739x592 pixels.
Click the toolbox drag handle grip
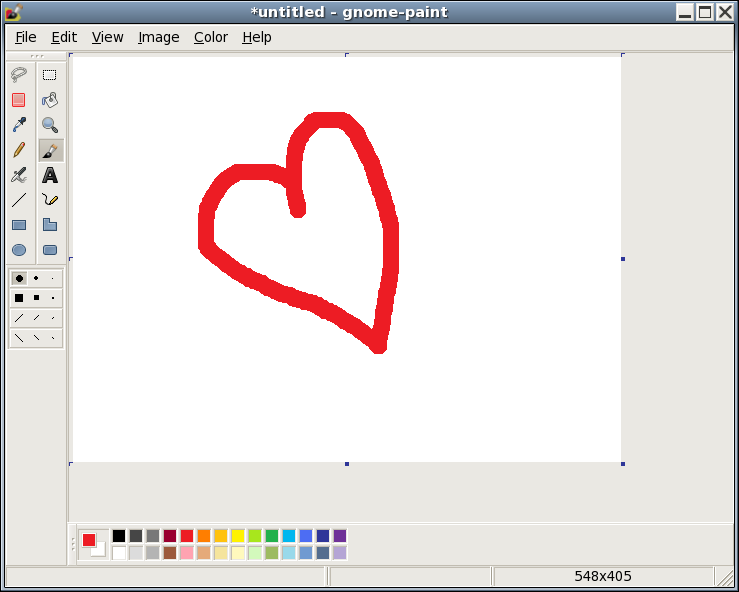(37, 56)
